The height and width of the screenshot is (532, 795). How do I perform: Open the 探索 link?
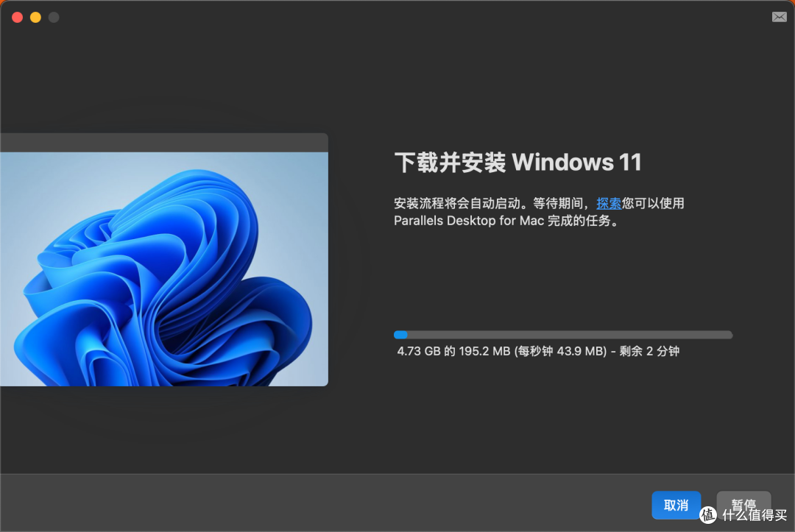(609, 203)
